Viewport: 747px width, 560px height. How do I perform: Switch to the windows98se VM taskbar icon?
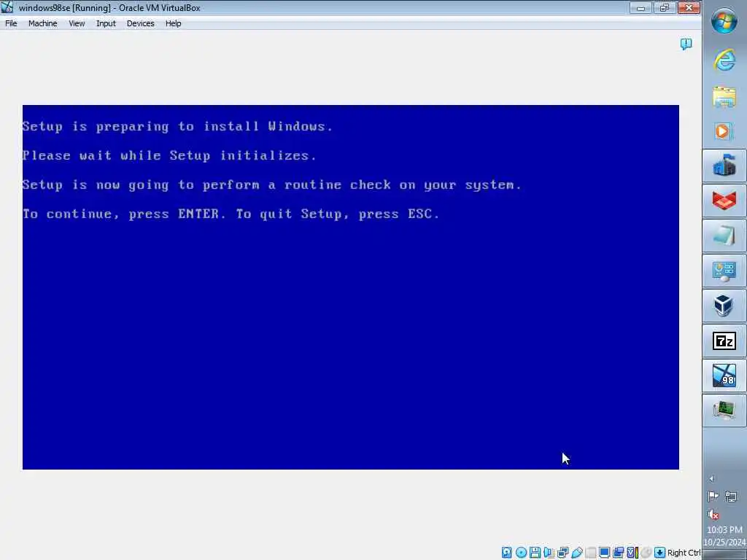[x=724, y=376]
